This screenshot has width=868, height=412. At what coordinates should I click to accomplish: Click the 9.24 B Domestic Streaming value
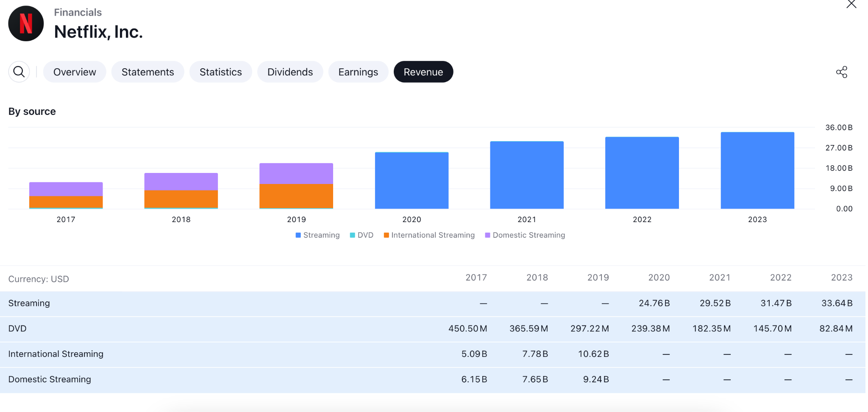[x=596, y=379]
